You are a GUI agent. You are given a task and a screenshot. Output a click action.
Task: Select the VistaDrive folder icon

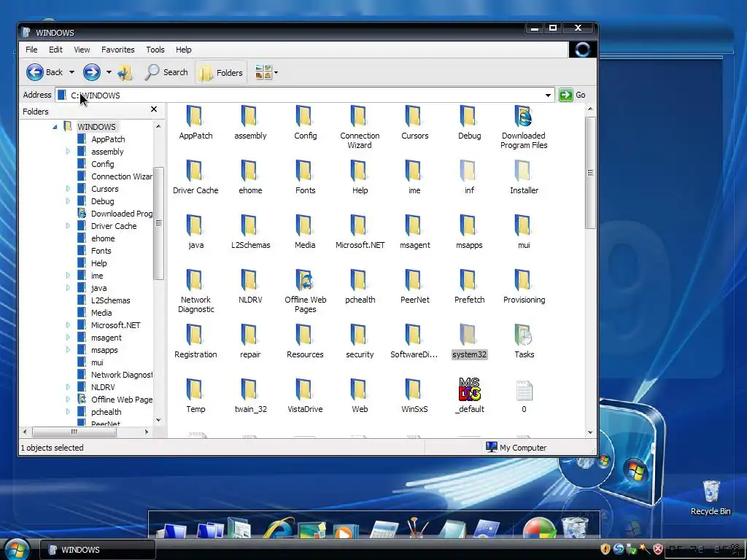[x=304, y=391]
